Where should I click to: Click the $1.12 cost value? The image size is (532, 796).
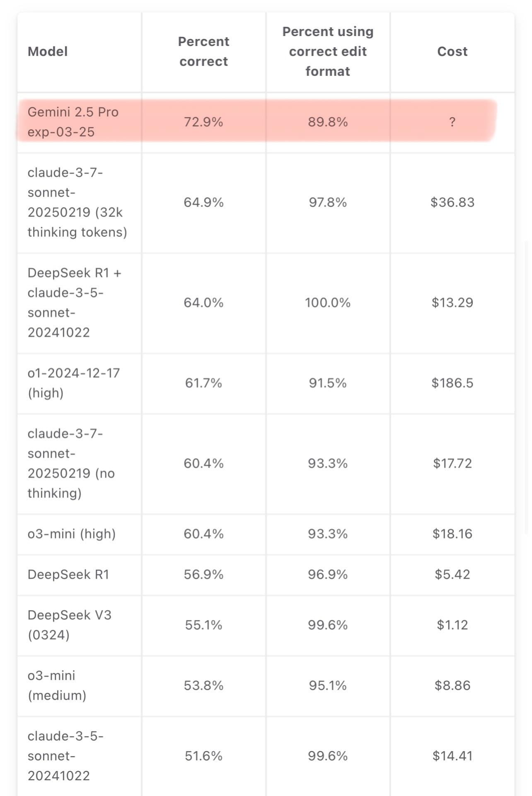(x=452, y=625)
